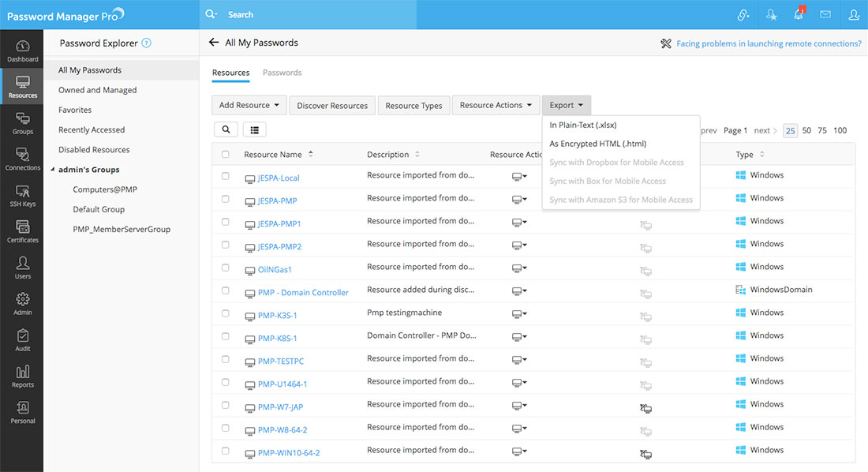Open Password Explorer help icon

pyautogui.click(x=146, y=43)
